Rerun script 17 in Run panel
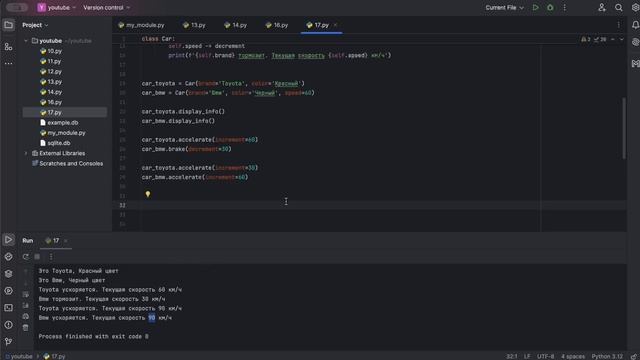The image size is (640, 360). [x=25, y=257]
